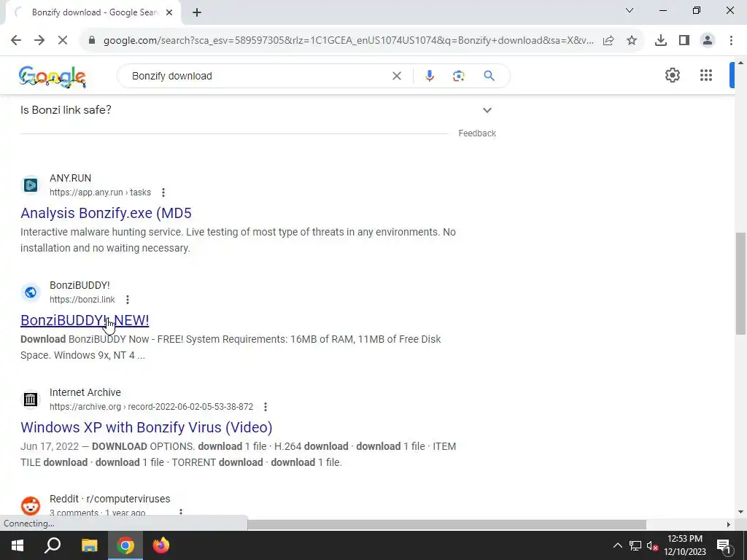Go back with the browser back arrow
Image resolution: width=747 pixels, height=560 pixels.
click(16, 41)
